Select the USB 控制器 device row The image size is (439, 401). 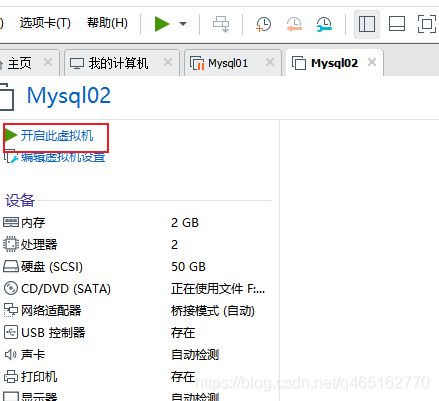tap(137, 332)
